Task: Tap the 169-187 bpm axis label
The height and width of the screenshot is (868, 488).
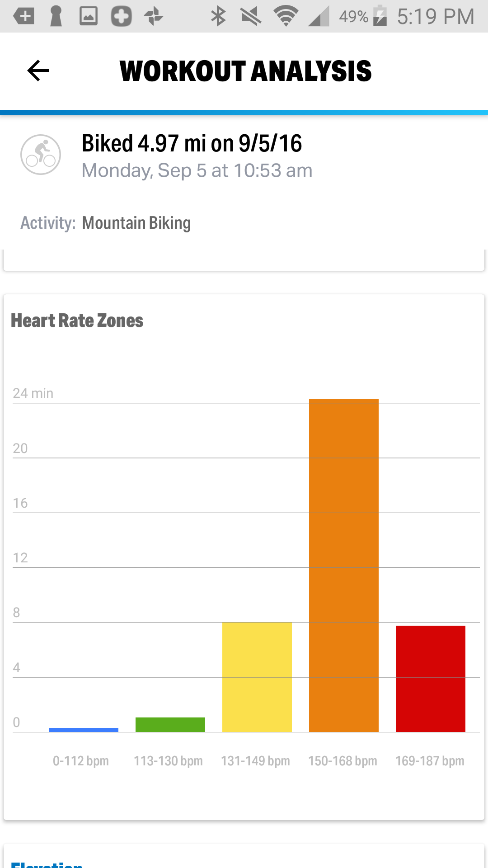Action: 430,761
